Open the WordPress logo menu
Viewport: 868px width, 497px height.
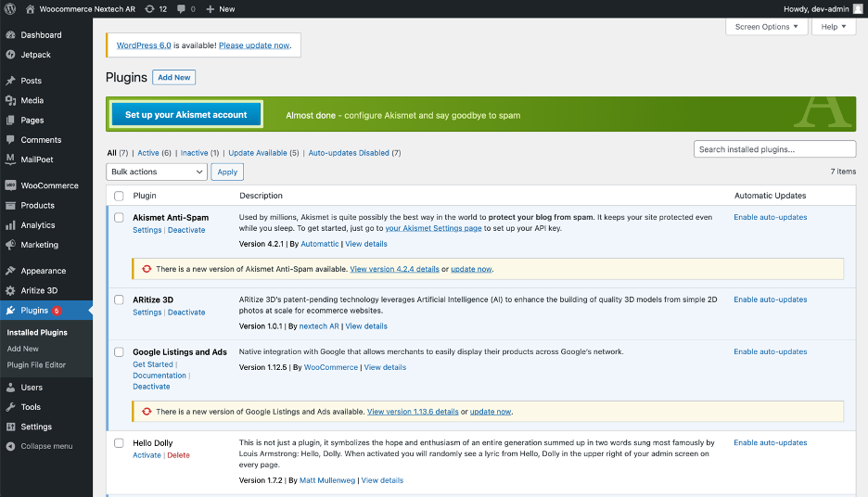point(10,9)
